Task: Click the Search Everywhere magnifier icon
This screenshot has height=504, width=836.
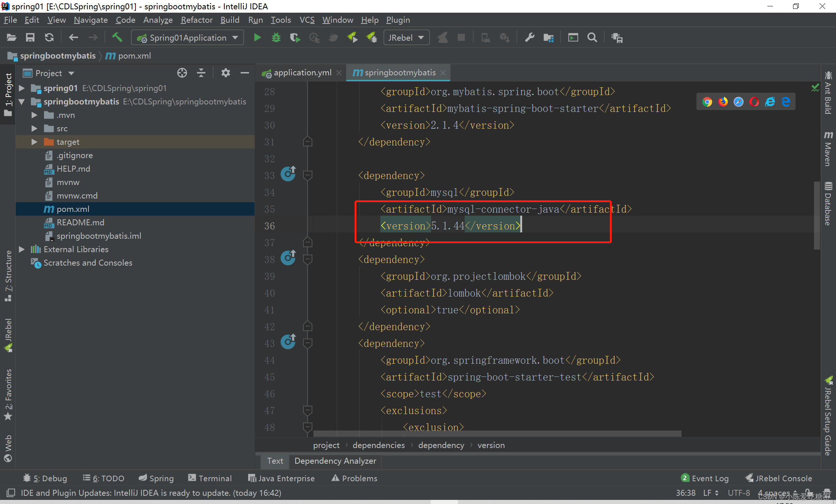Action: 592,38
